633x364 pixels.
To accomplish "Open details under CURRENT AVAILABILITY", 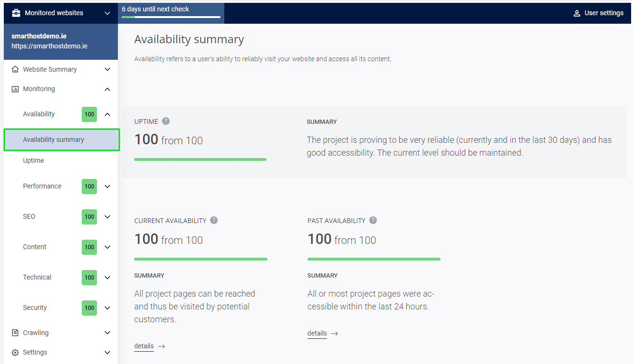I will [x=144, y=345].
